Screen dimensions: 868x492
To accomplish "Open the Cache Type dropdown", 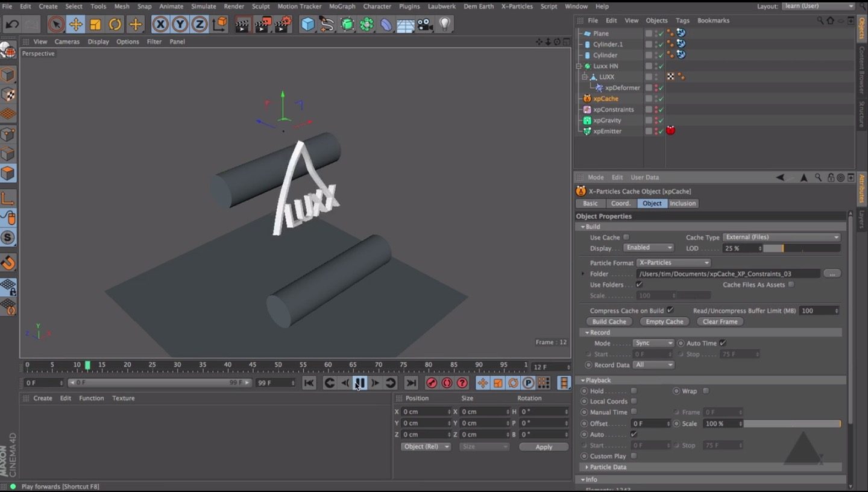I will coord(782,238).
